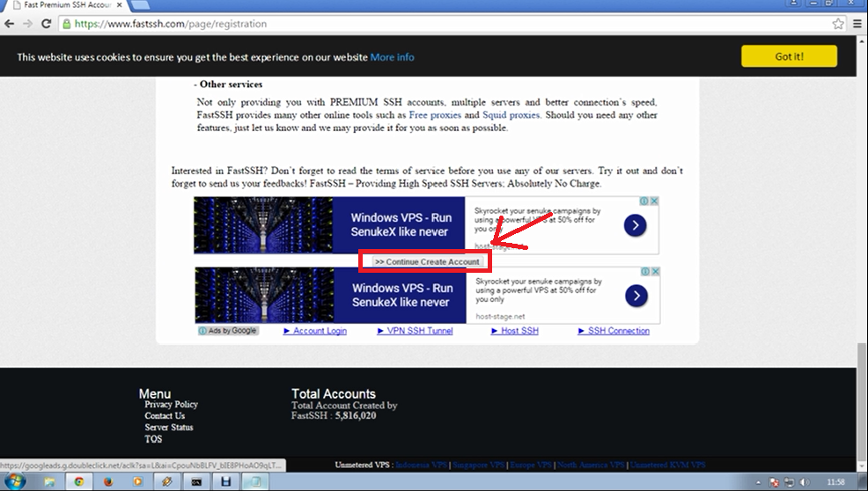The width and height of the screenshot is (868, 491).
Task: Open the cookie More info link
Action: [392, 57]
